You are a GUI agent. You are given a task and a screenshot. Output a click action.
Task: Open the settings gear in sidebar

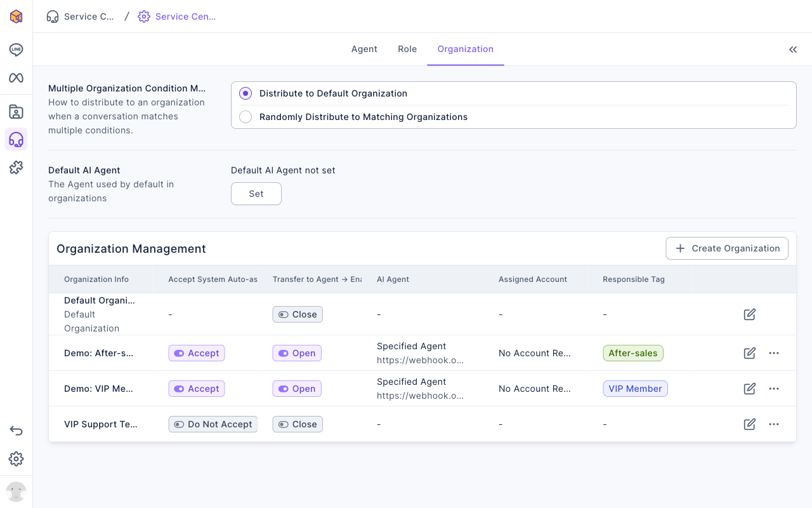pos(16,458)
